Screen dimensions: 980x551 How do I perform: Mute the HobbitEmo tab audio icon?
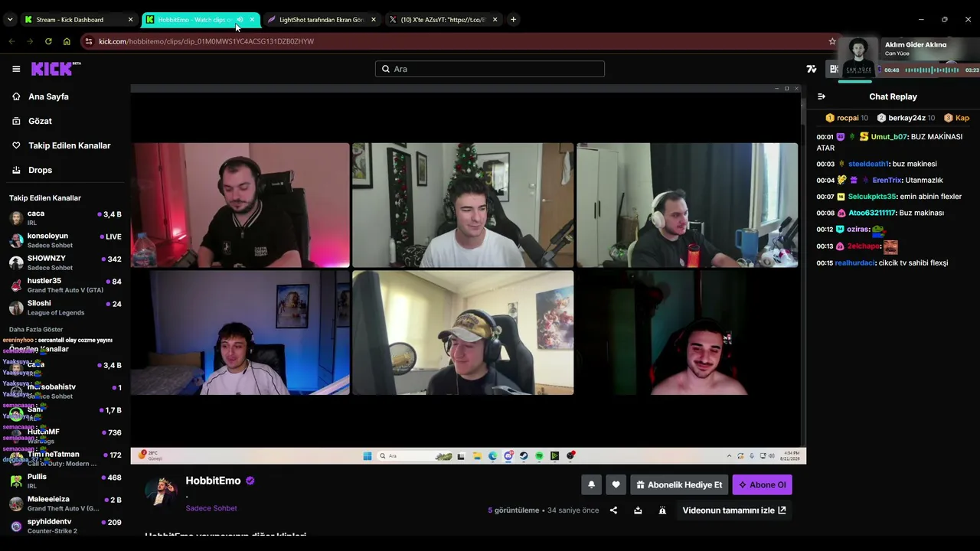(240, 20)
